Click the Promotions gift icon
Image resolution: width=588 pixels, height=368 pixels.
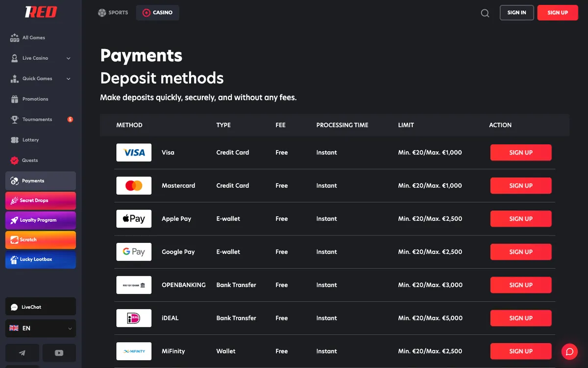coord(14,99)
